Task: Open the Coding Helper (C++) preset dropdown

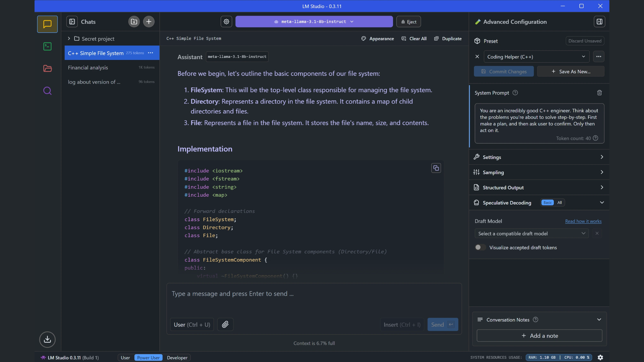Action: coord(536,57)
